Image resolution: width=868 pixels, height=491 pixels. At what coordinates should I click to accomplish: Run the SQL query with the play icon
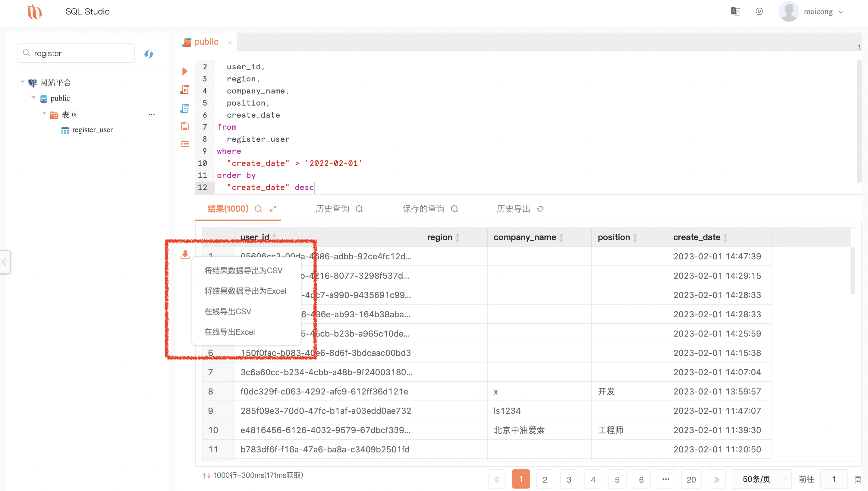(185, 71)
